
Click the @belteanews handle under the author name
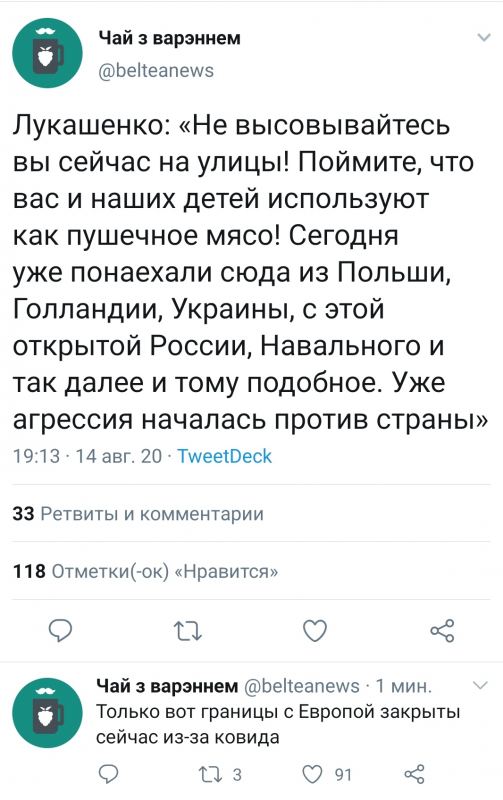tap(156, 70)
